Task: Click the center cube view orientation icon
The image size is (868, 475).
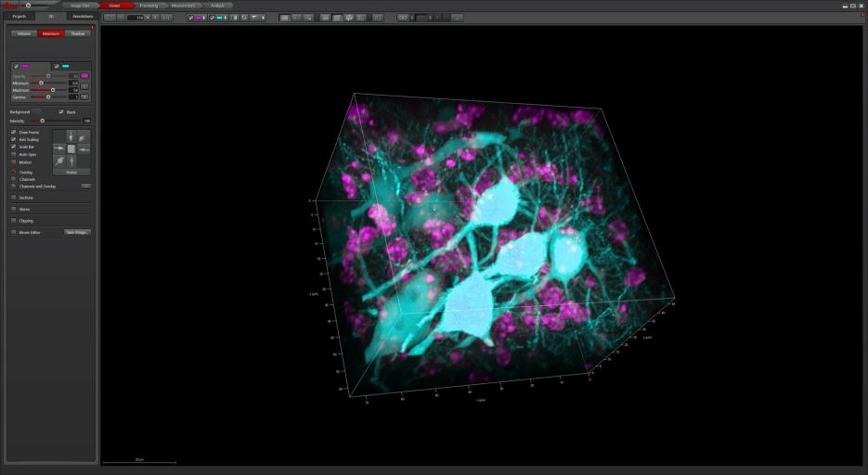Action: point(71,148)
